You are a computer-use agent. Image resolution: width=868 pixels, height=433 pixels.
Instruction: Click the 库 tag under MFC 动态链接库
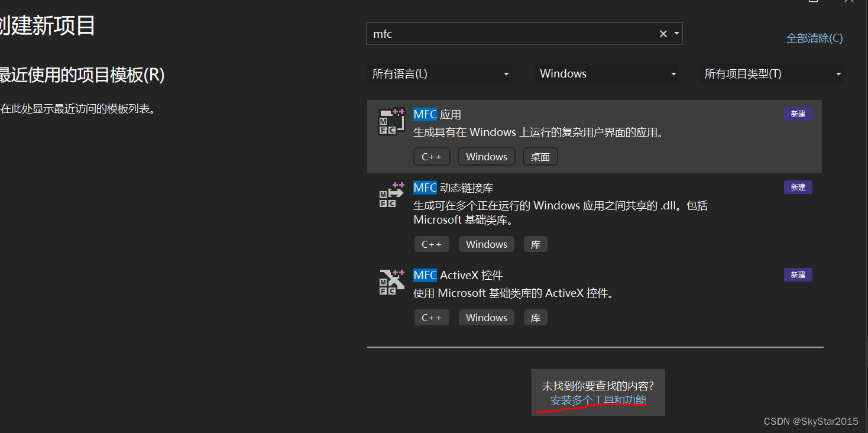click(x=536, y=244)
